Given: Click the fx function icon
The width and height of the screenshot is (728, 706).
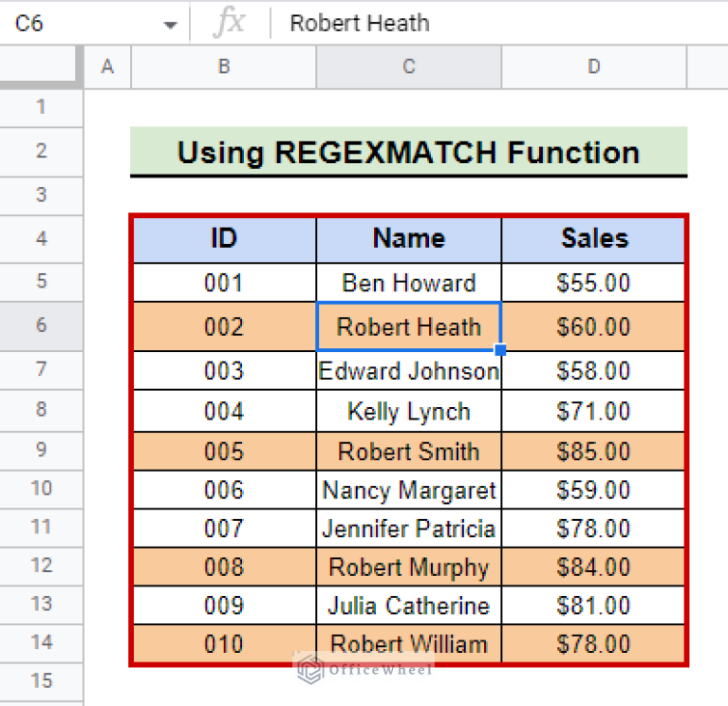Looking at the screenshot, I should pyautogui.click(x=228, y=24).
